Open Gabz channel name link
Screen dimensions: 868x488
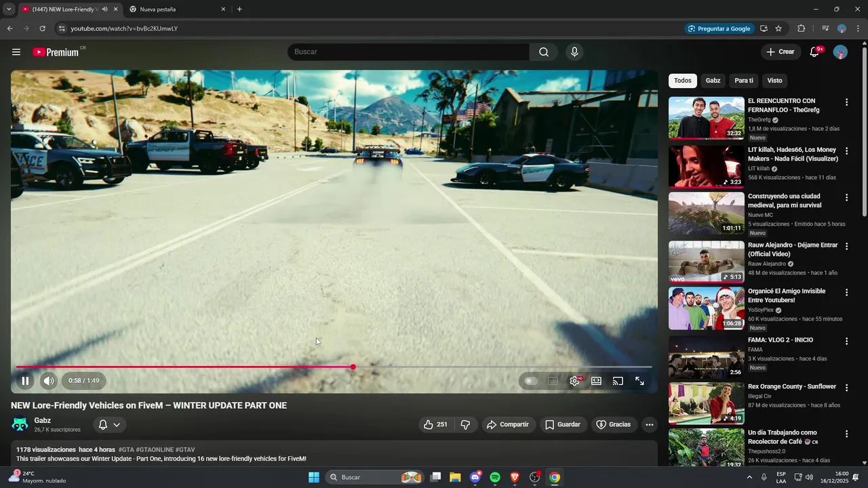(42, 420)
